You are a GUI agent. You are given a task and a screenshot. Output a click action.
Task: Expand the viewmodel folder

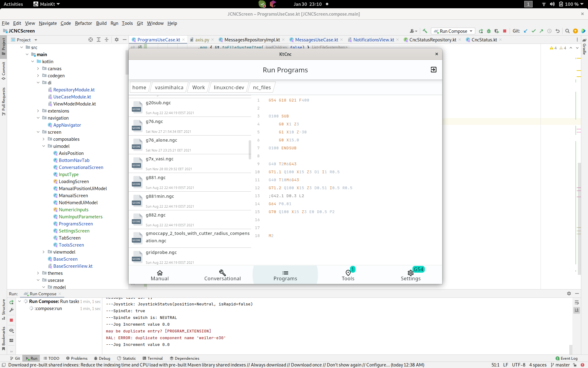coord(43,252)
